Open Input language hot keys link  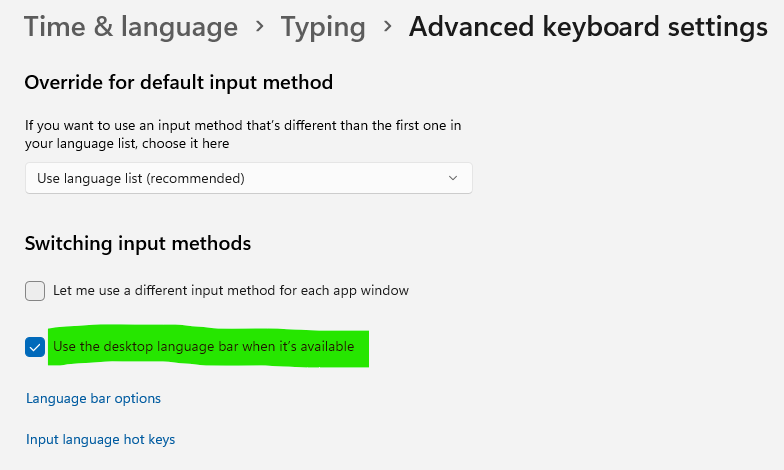pos(100,440)
